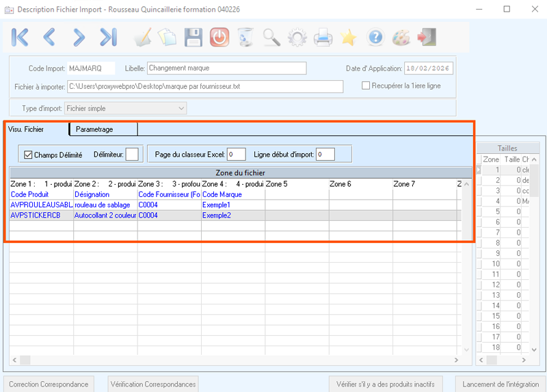The height and width of the screenshot is (392, 547).
Task: Click the Code Import field
Action: point(91,68)
